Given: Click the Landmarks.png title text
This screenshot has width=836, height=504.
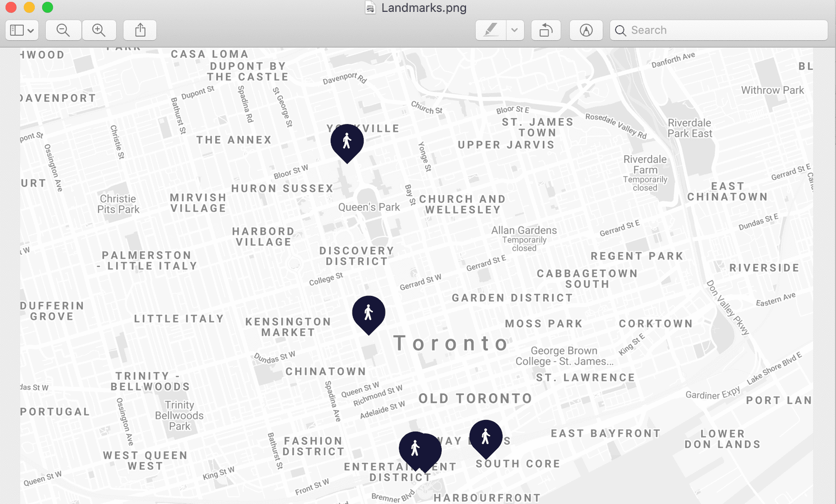Looking at the screenshot, I should [x=423, y=7].
